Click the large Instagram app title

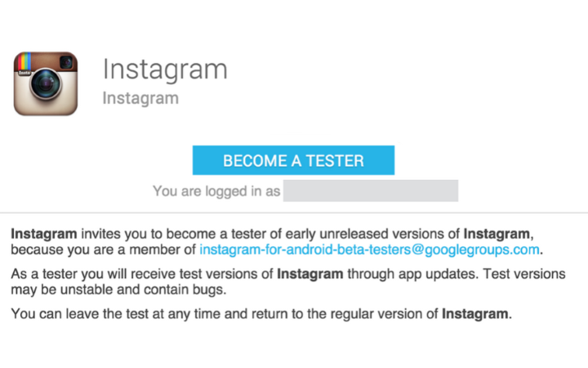pyautogui.click(x=163, y=69)
